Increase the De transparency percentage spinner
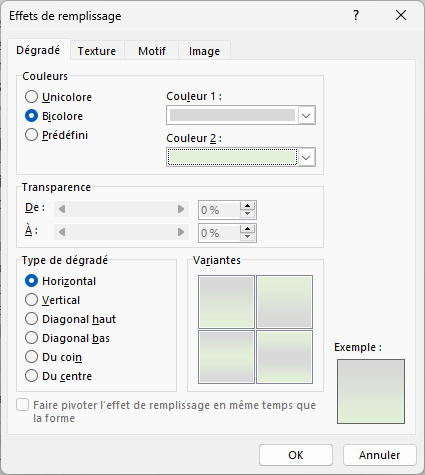The width and height of the screenshot is (425, 475). 247,206
